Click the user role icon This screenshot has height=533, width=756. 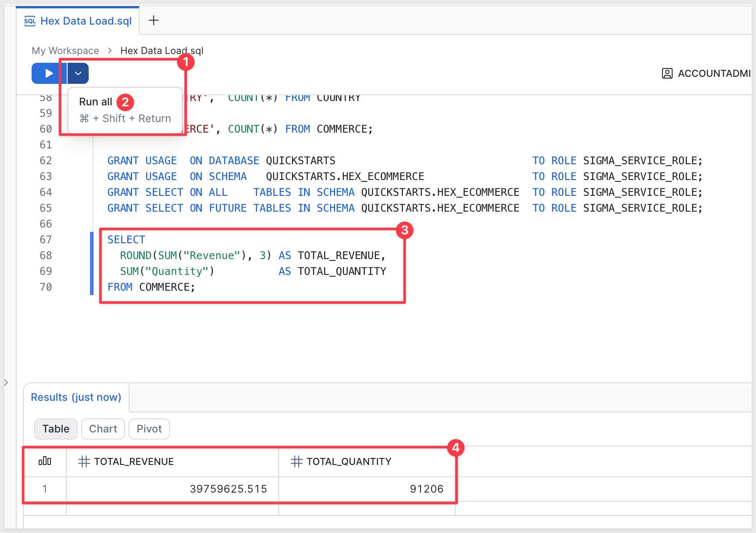pyautogui.click(x=667, y=73)
